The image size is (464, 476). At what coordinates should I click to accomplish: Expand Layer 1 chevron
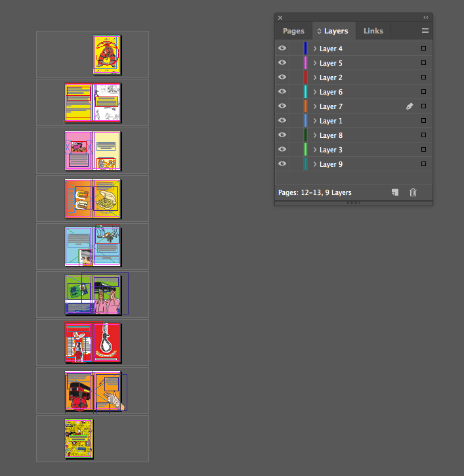(315, 121)
